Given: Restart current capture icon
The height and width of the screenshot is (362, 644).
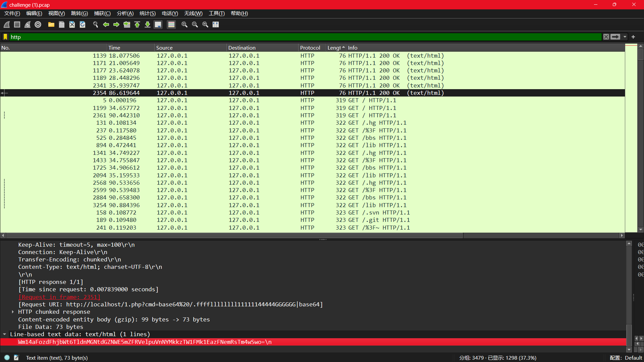Looking at the screenshot, I should click(x=28, y=24).
